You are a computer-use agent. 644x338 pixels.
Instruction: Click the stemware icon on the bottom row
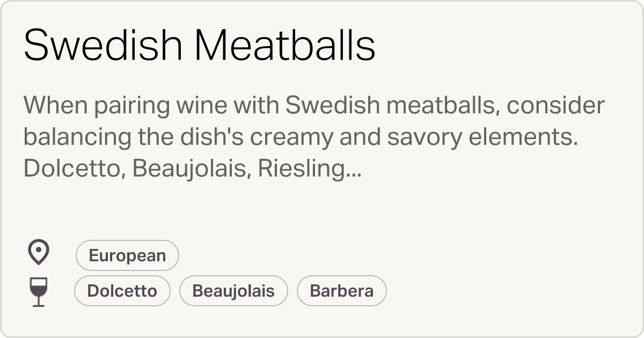click(x=38, y=290)
